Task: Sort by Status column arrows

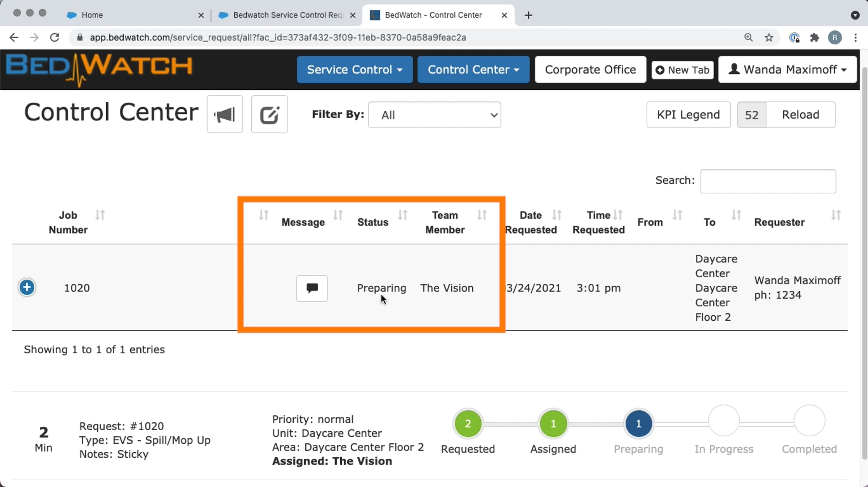Action: [403, 215]
